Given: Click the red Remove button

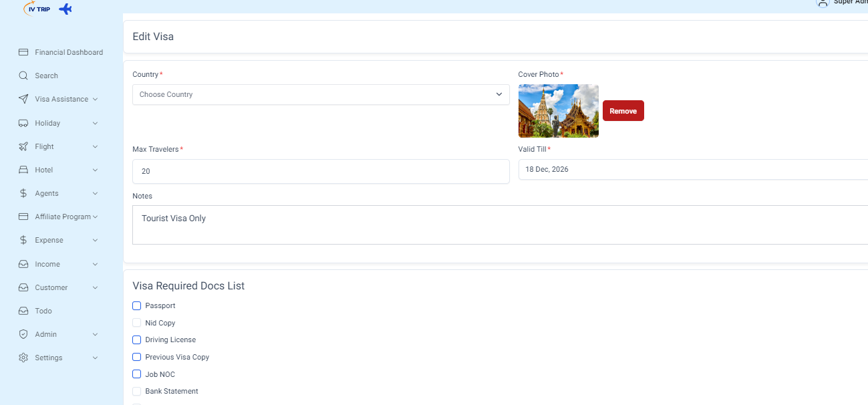Looking at the screenshot, I should click(623, 111).
